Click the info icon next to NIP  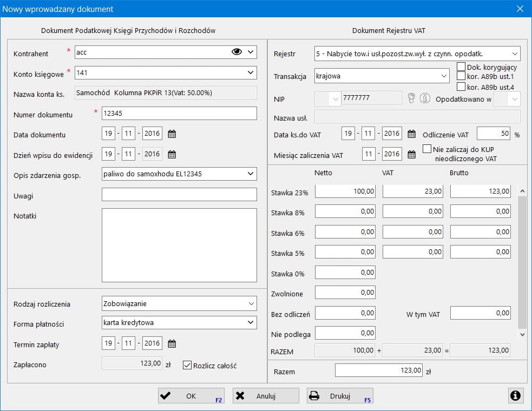coord(425,98)
